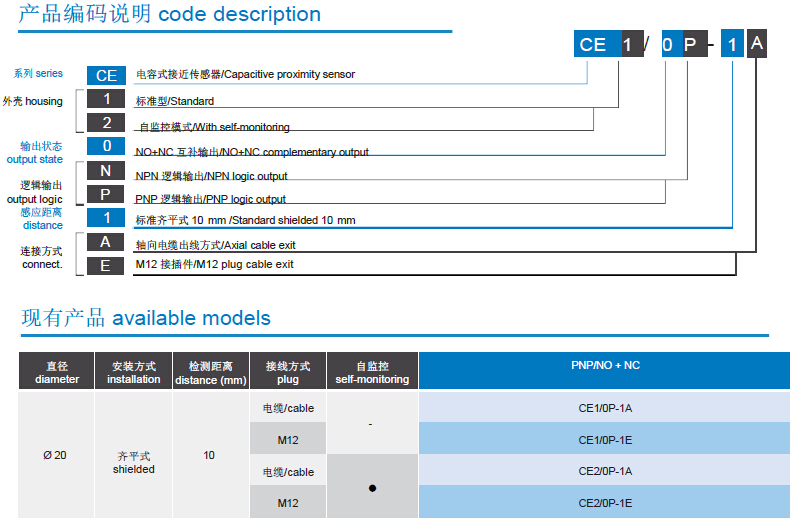
Task: Open model CE1/0P-1A in the table
Action: click(x=604, y=408)
